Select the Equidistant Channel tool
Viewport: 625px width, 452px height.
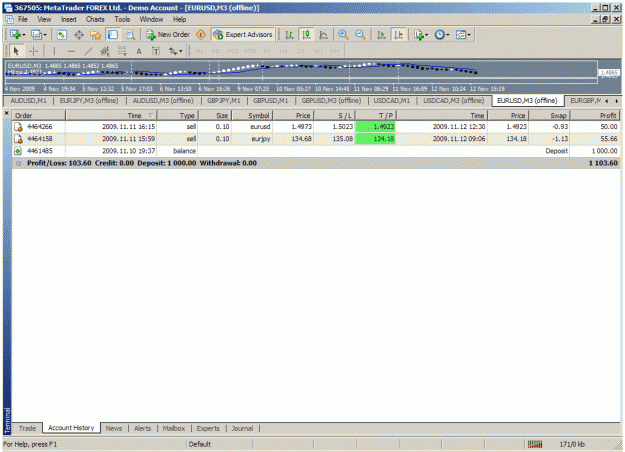[105, 51]
